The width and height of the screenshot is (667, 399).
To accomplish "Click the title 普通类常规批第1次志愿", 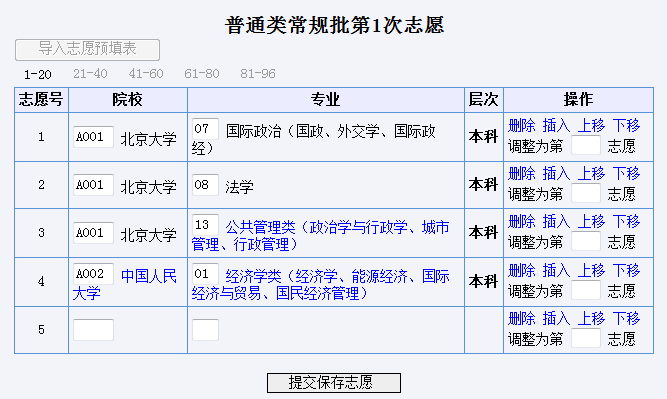I will coord(334,25).
